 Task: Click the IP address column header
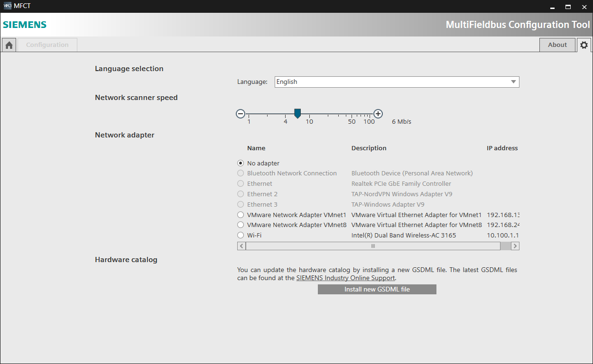pos(502,148)
